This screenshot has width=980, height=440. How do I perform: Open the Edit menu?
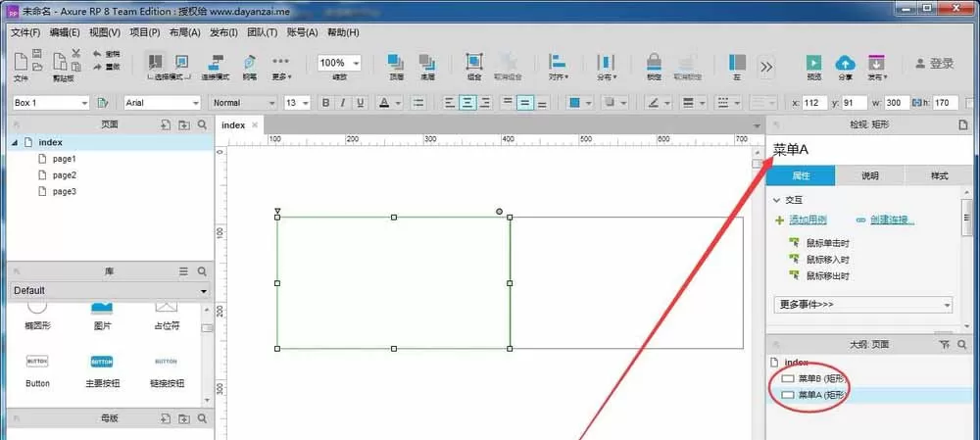point(65,32)
